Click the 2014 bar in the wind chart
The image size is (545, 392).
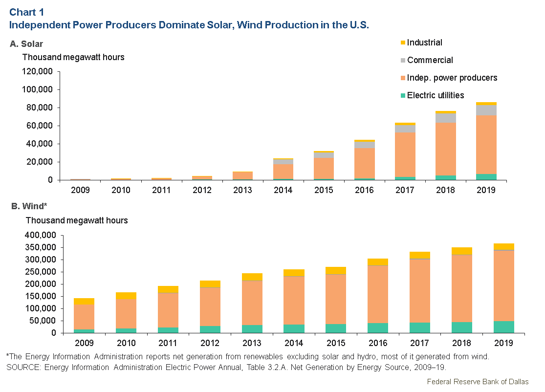pyautogui.click(x=294, y=301)
